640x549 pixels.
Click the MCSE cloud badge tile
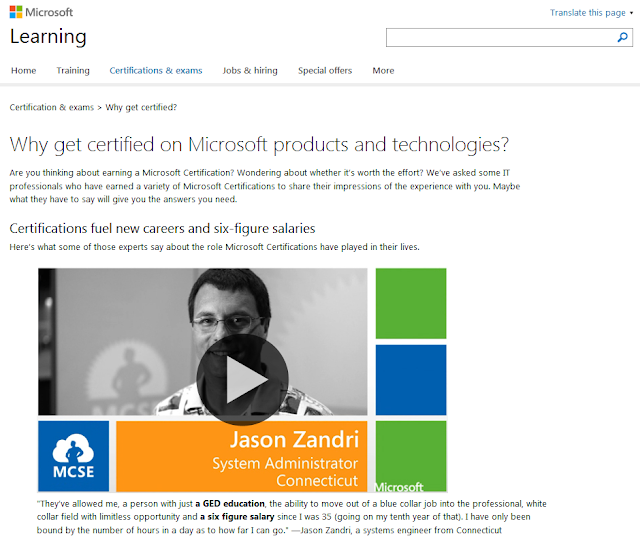[x=73, y=456]
